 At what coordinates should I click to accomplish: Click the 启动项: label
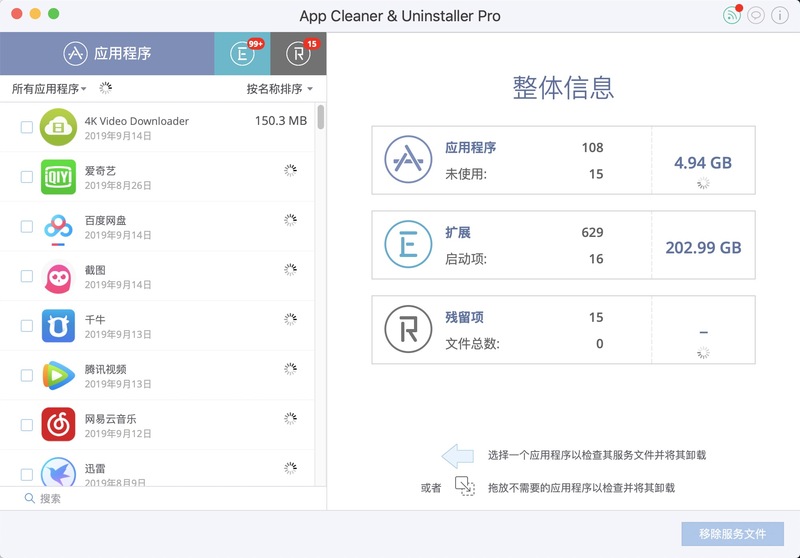(x=466, y=259)
